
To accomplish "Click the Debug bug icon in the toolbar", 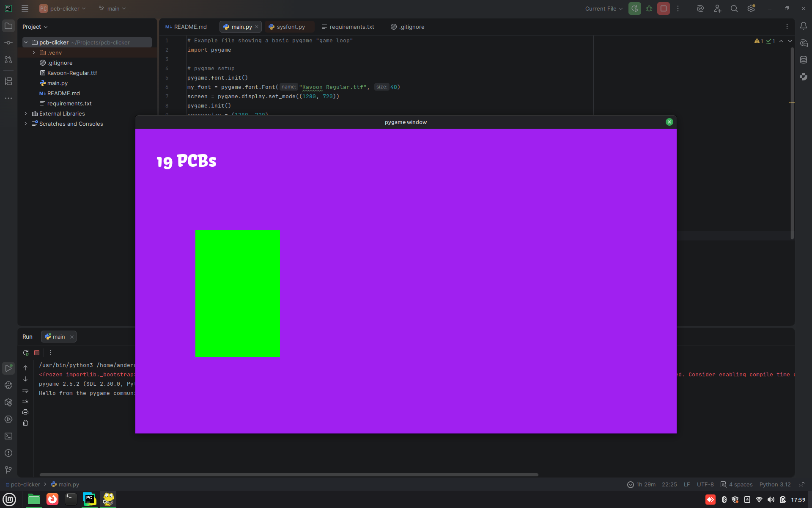I will (x=649, y=8).
